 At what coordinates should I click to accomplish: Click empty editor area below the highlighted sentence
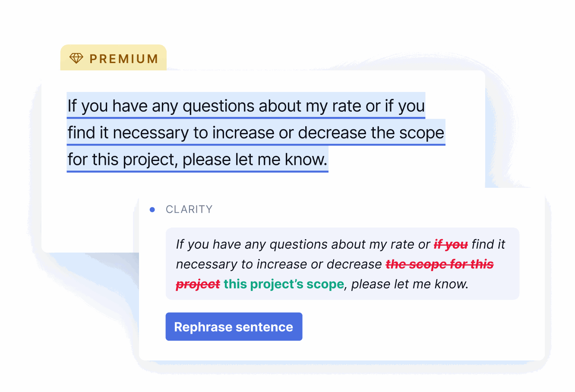(x=91, y=216)
